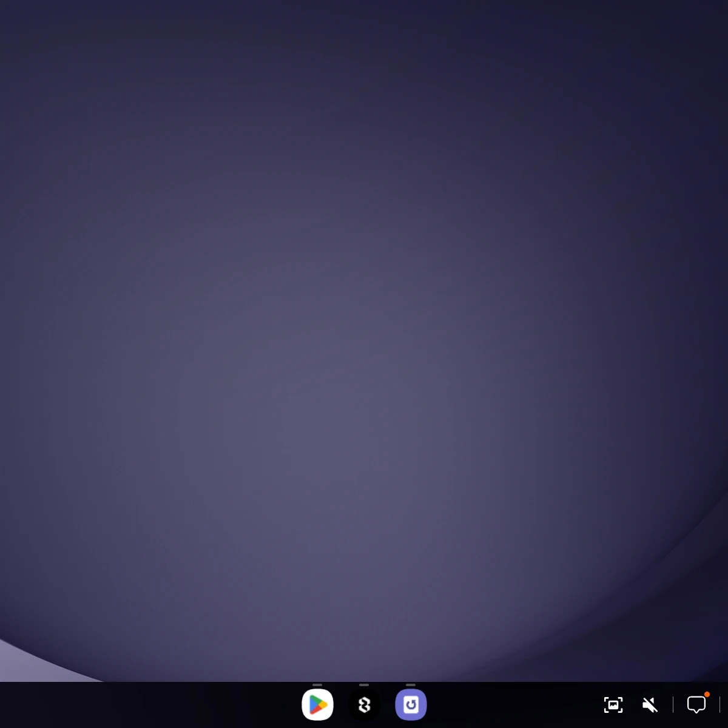Open the black hexagon app in taskbar
This screenshot has height=728, width=728.
click(x=364, y=704)
